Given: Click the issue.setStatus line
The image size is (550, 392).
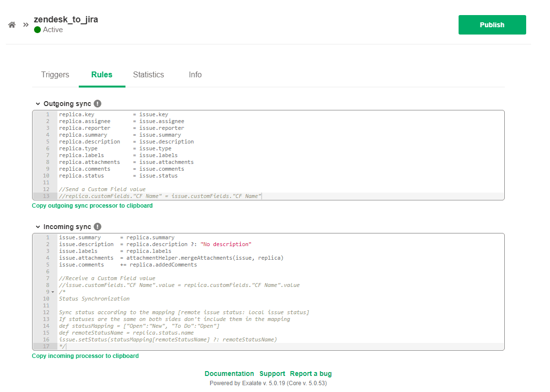Looking at the screenshot, I should (x=168, y=339).
